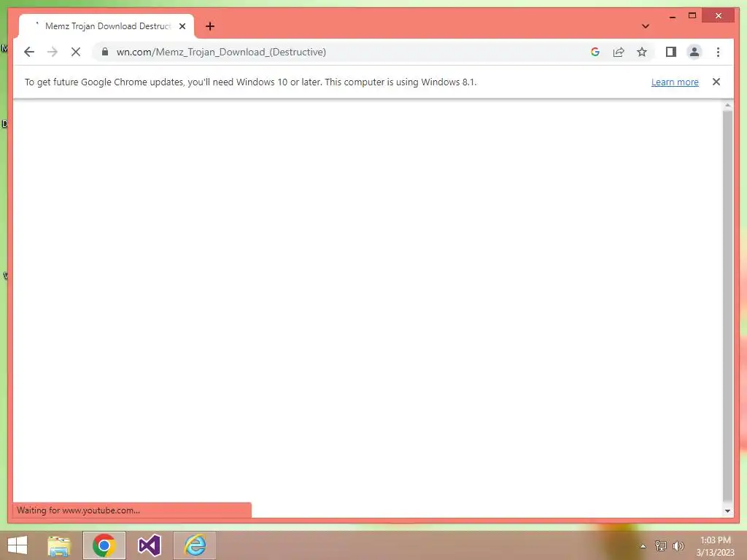Screen dimensions: 747x560
Task: Stop loading the page
Action: click(x=76, y=52)
